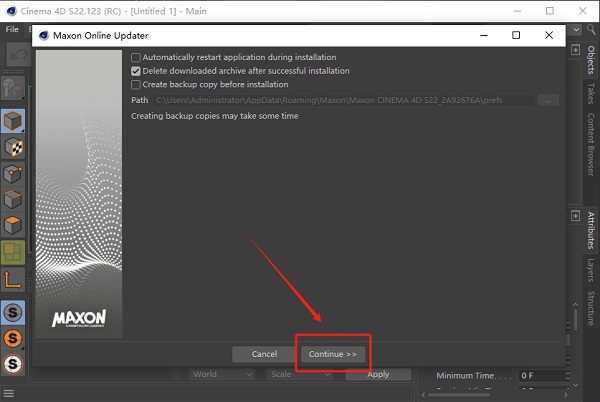Enable automatically restart application during installation
The image size is (600, 402).
[x=136, y=57]
